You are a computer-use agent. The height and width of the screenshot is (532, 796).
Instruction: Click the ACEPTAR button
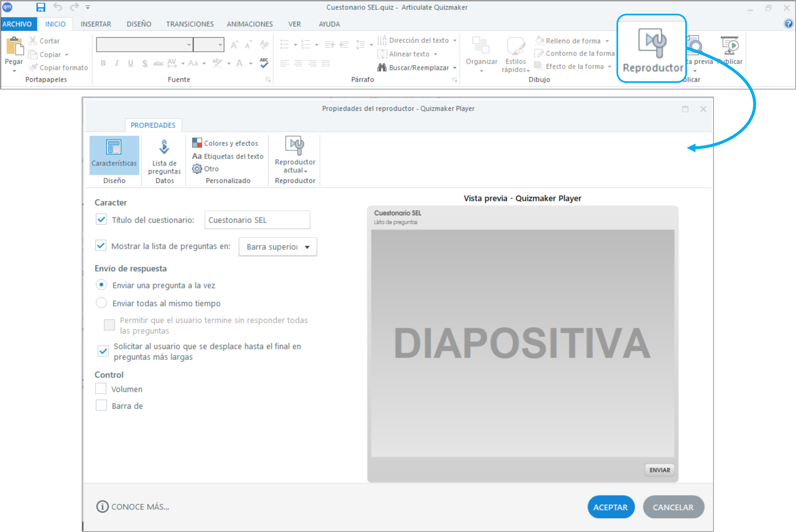click(611, 507)
